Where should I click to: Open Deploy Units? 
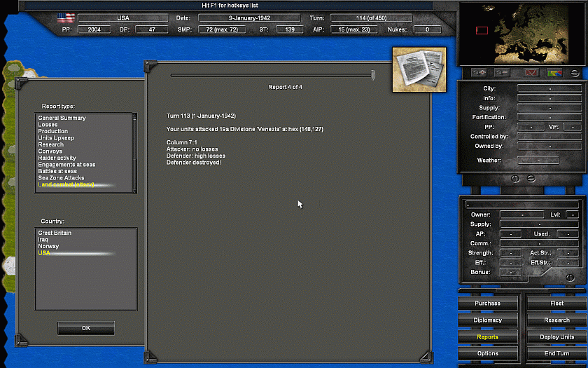[x=557, y=337]
